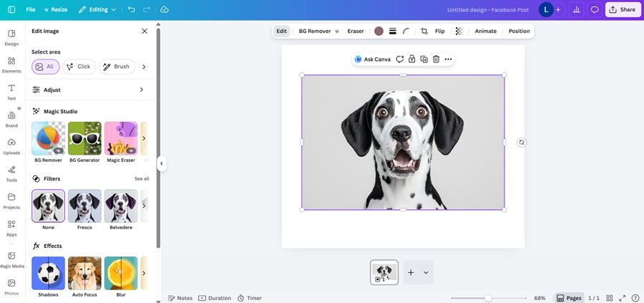Show more Magic Studio tools arrow
This screenshot has height=303, width=644.
[144, 138]
